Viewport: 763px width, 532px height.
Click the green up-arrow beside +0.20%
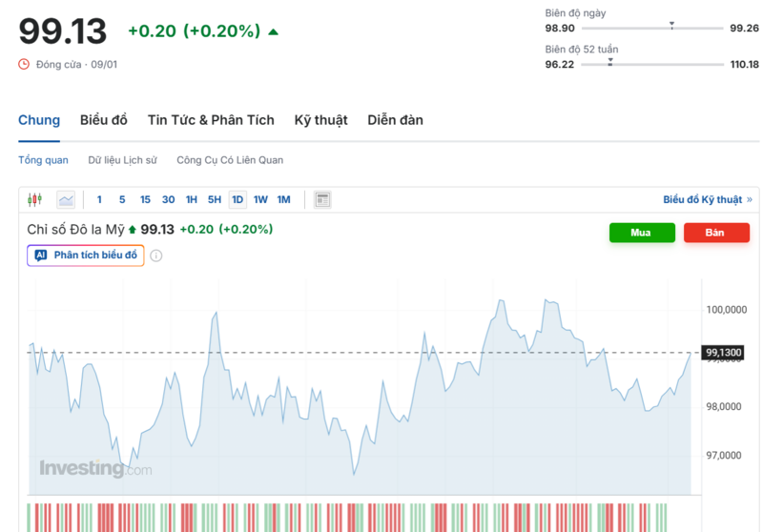pyautogui.click(x=274, y=31)
